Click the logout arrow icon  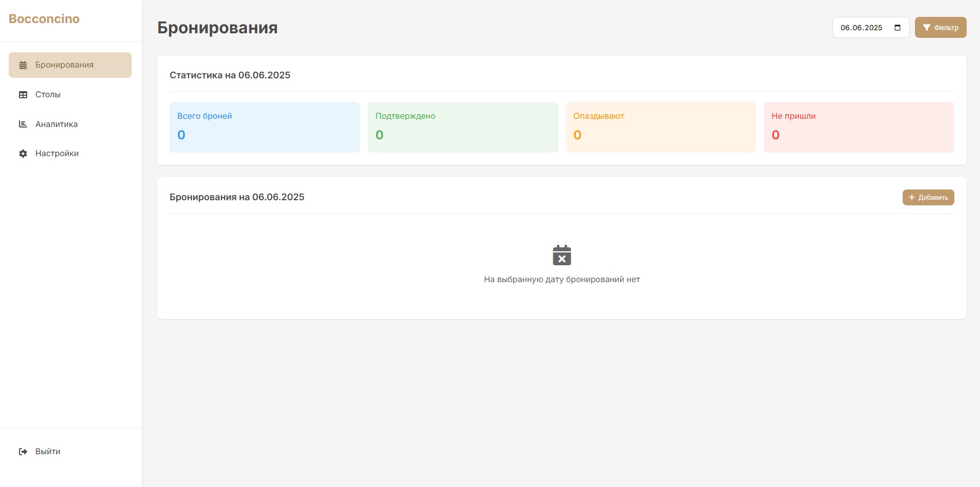[x=23, y=452]
